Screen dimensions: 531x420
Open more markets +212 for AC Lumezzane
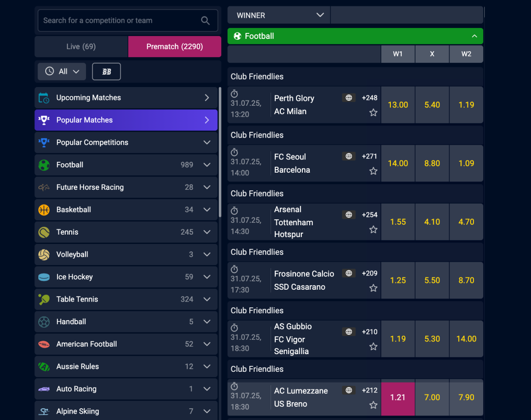[x=369, y=390]
